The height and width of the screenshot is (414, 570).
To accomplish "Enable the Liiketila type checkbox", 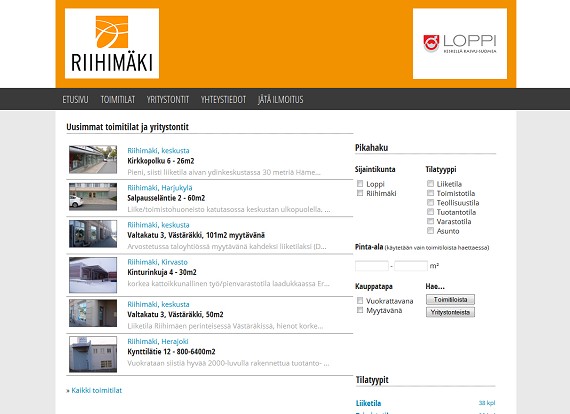I will point(430,184).
